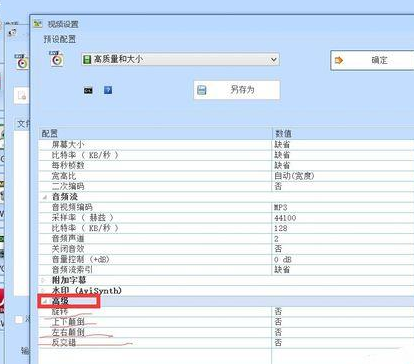Click the document icon in background window
Image resolution: width=414 pixels, height=364 pixels.
coord(22,96)
